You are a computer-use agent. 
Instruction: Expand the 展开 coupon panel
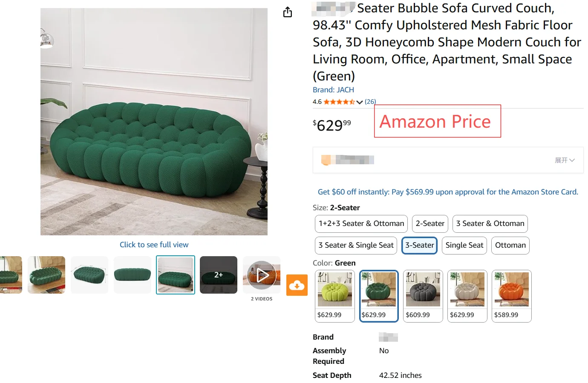tap(565, 160)
